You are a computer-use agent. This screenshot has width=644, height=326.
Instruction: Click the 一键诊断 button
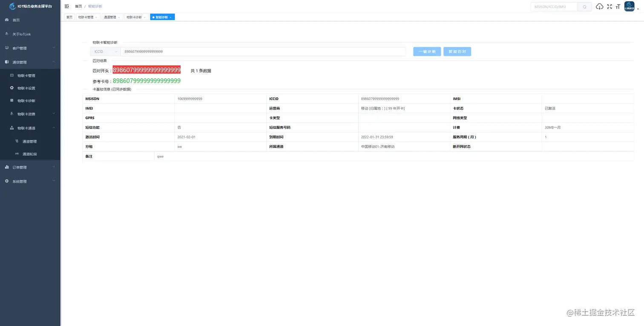coord(427,51)
